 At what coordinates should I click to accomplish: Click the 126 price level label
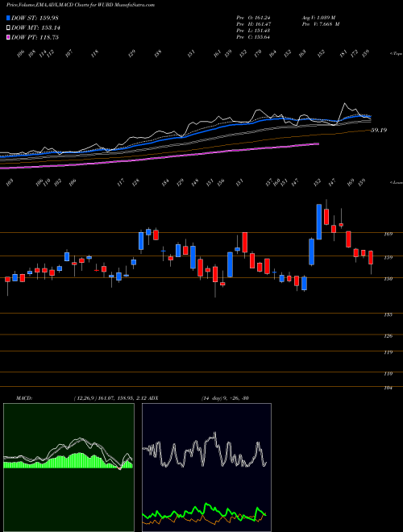pos(388,336)
